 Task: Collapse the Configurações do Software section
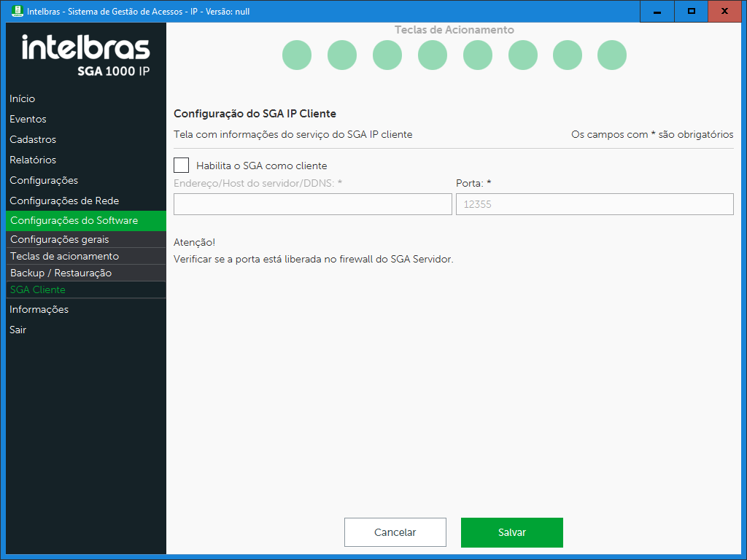click(x=74, y=221)
